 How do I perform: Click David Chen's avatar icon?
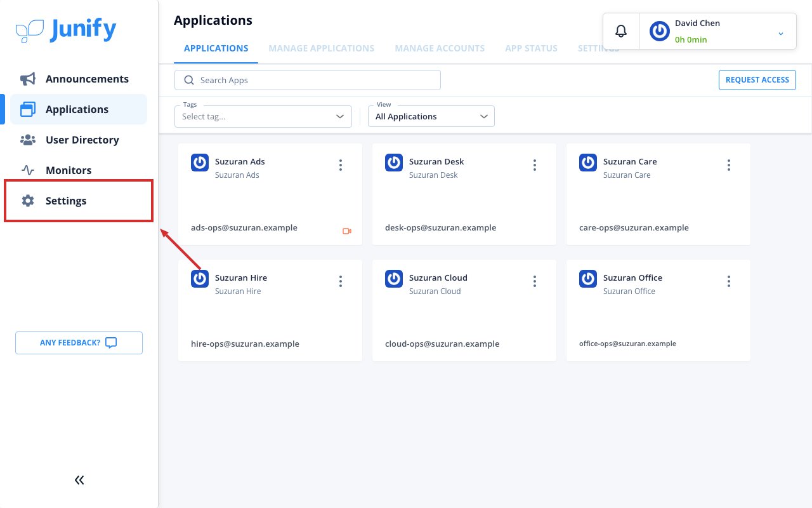click(x=660, y=31)
